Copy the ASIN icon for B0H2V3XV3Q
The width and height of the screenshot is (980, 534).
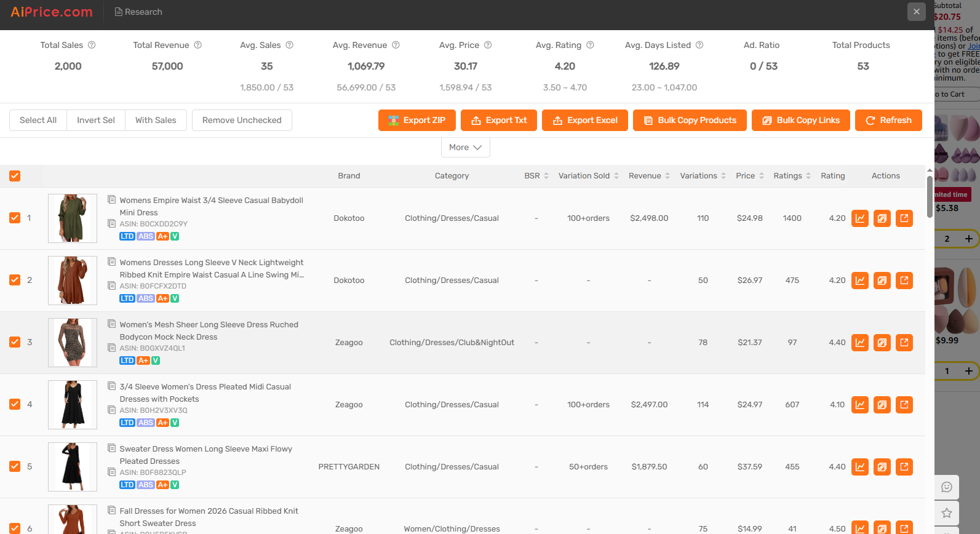(x=112, y=410)
